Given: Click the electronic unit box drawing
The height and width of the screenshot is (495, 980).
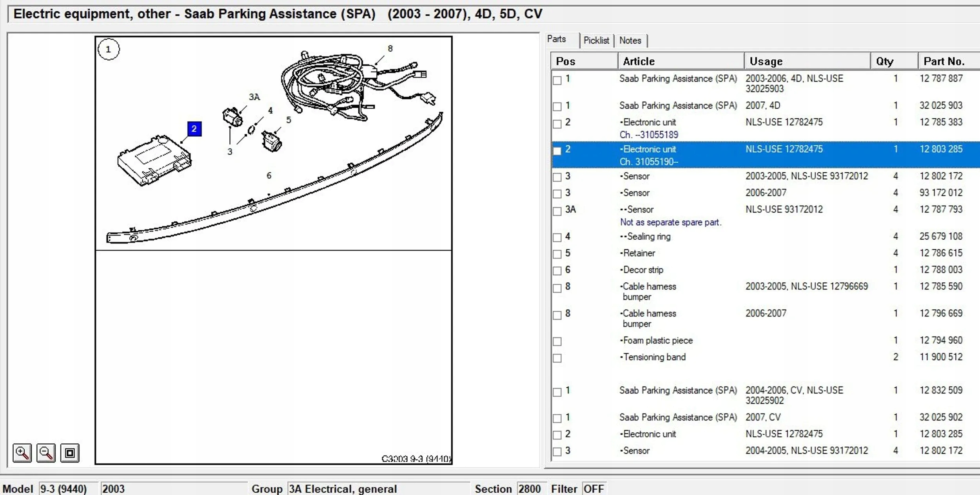Looking at the screenshot, I should point(154,161).
